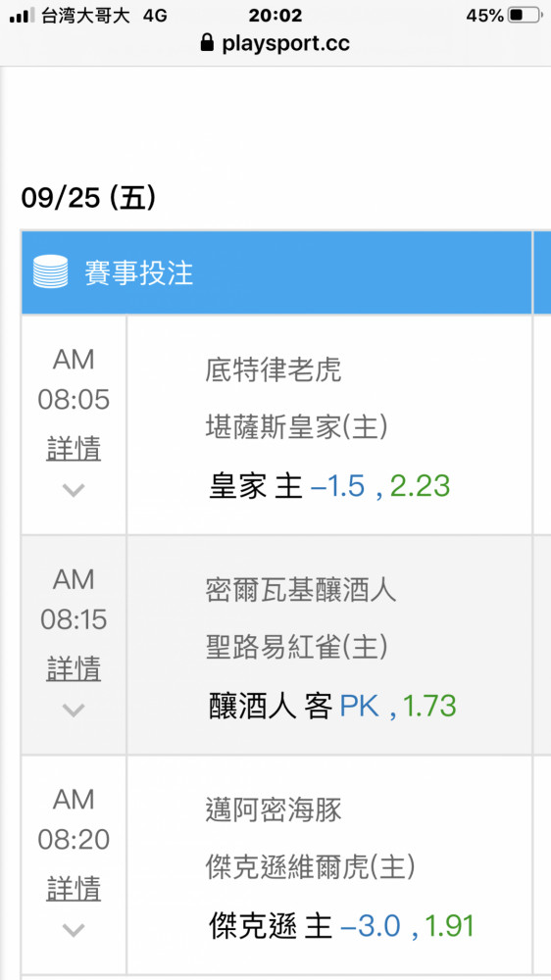Tap team name 堪薩斯皇家(主)
Screen dimensions: 551x980
296,427
